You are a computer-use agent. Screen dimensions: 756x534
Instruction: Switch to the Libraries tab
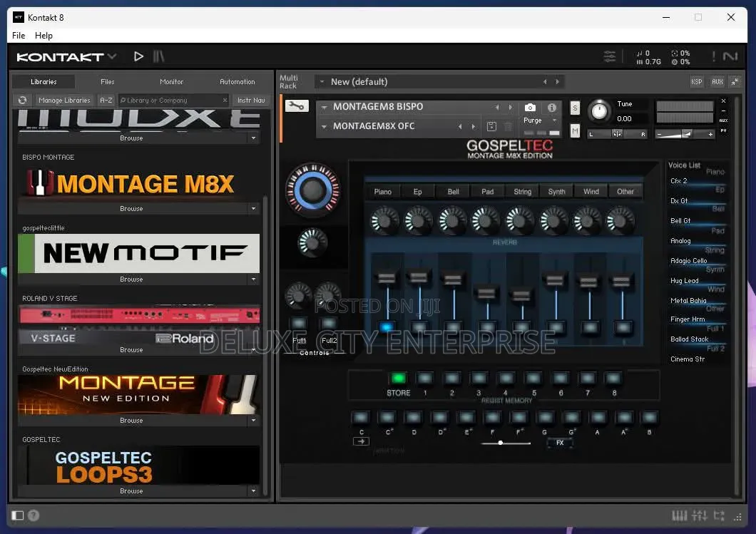tap(44, 82)
